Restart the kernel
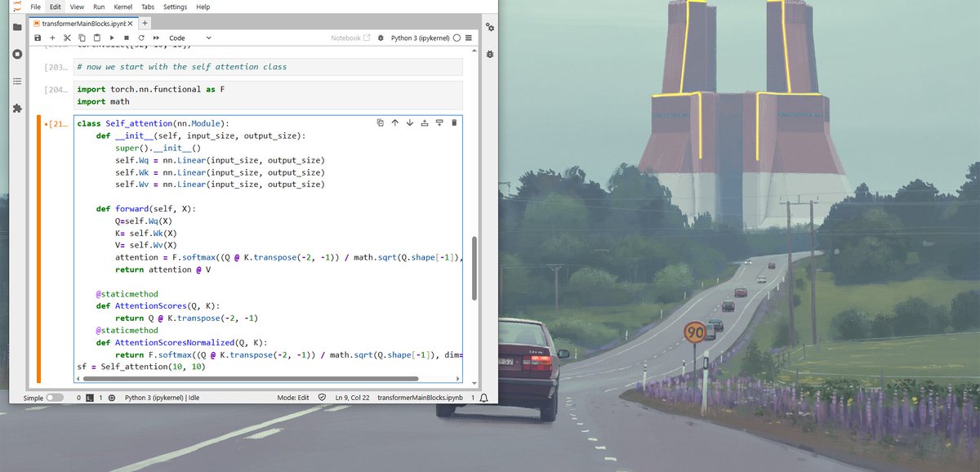 [x=141, y=38]
